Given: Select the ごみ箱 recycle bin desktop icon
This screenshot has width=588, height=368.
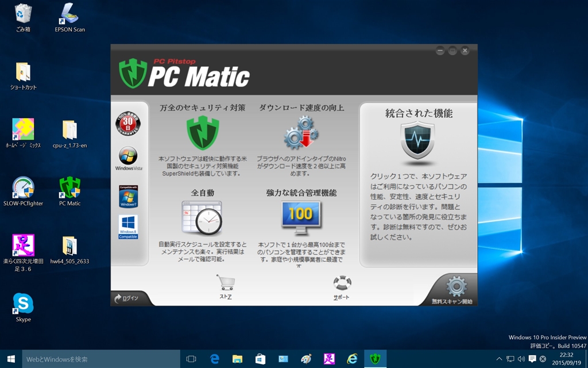Looking at the screenshot, I should pos(23,18).
